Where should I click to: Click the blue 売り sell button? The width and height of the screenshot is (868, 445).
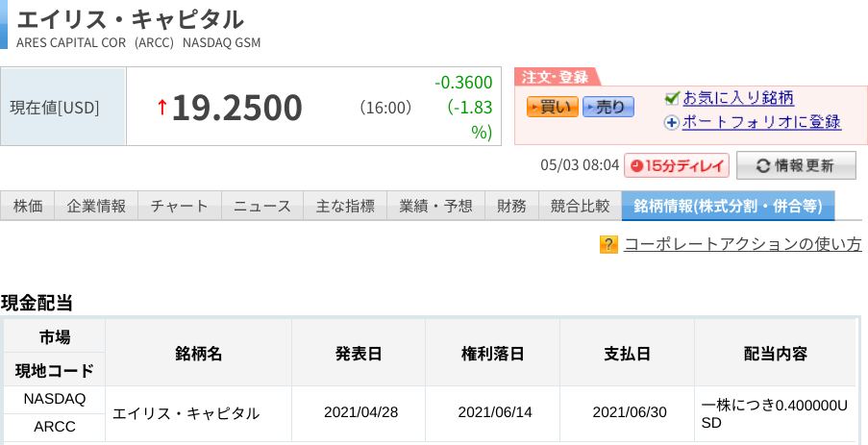[x=608, y=107]
